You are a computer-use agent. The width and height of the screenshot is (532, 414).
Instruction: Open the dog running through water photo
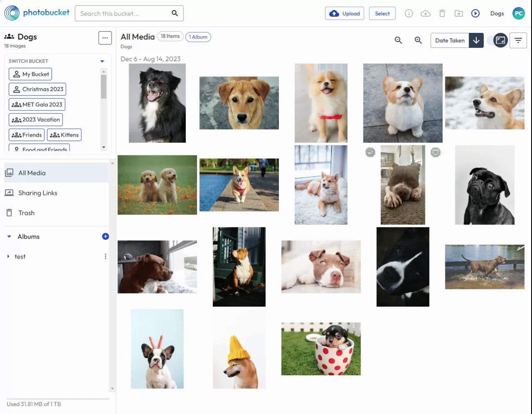tap(485, 267)
